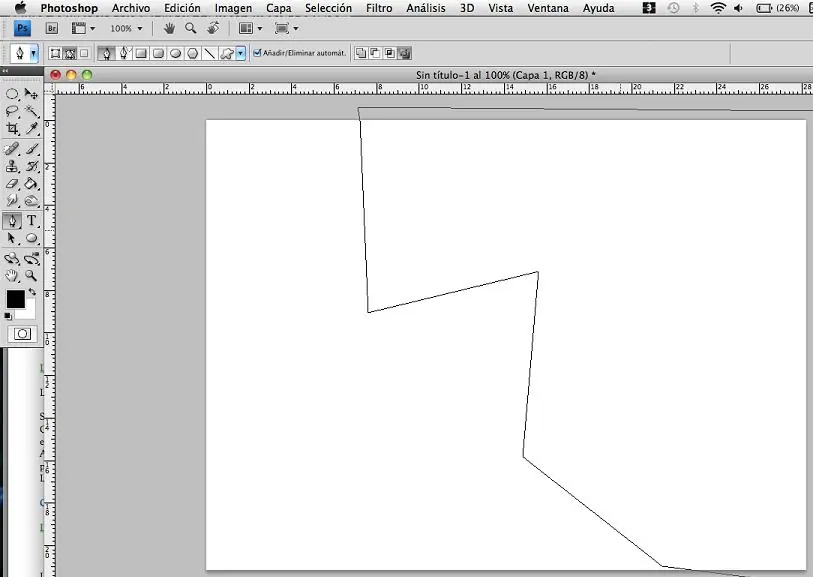The width and height of the screenshot is (813, 577).
Task: Toggle Quick Mask mode button
Action: (22, 334)
